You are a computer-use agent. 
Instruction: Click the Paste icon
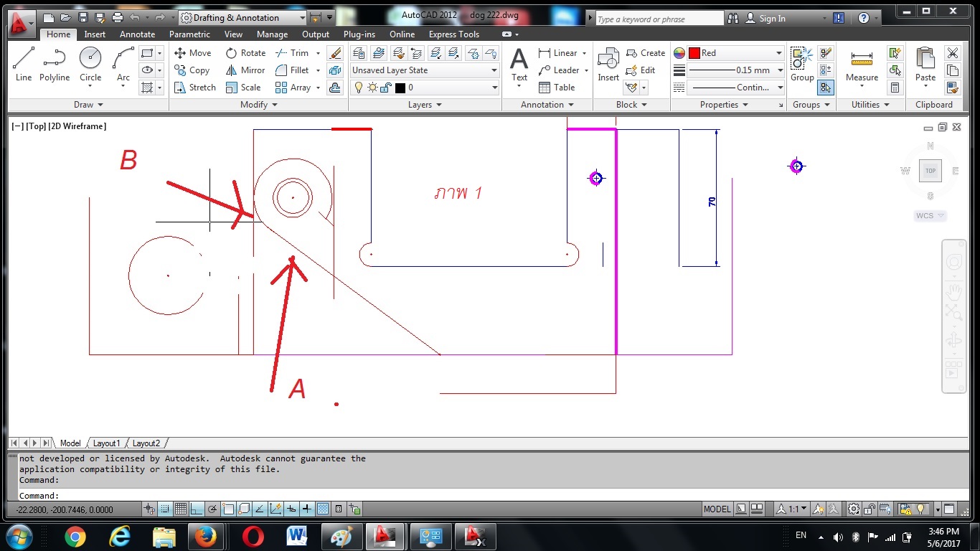(x=925, y=66)
